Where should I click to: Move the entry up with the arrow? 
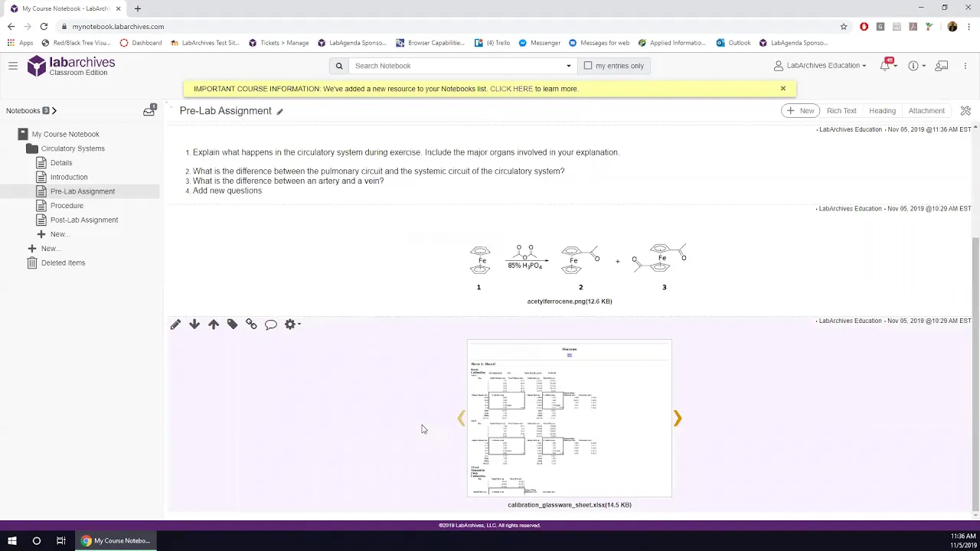(214, 324)
